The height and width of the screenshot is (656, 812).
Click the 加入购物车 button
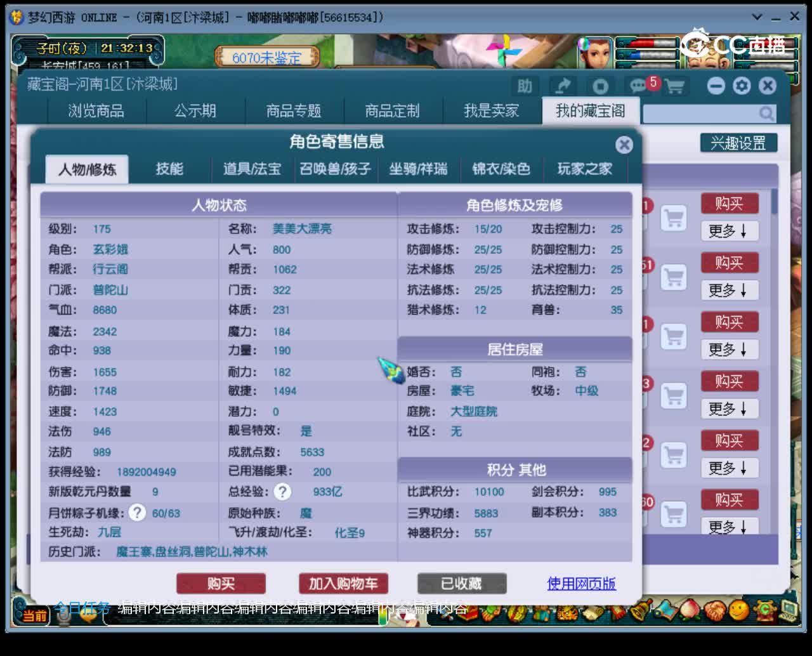click(x=343, y=584)
